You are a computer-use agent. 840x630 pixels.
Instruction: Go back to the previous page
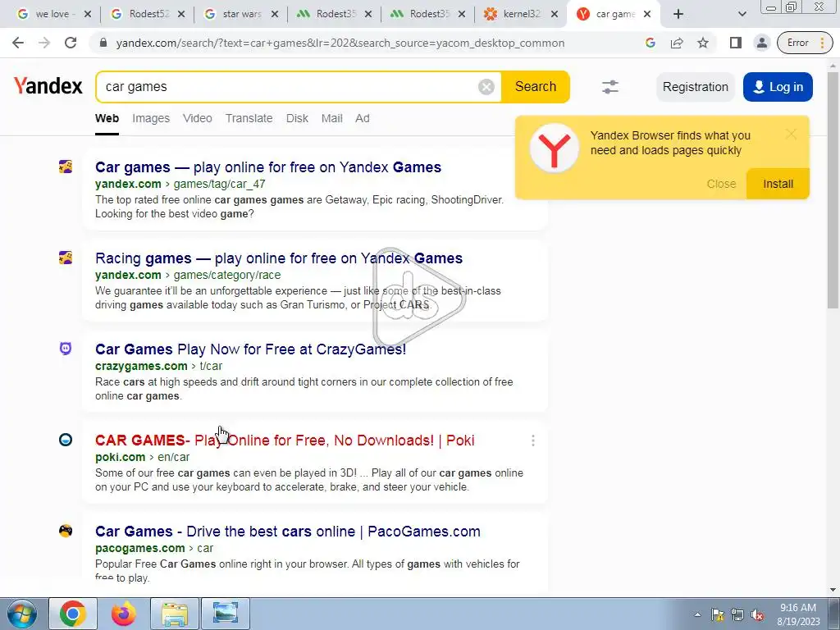[18, 43]
